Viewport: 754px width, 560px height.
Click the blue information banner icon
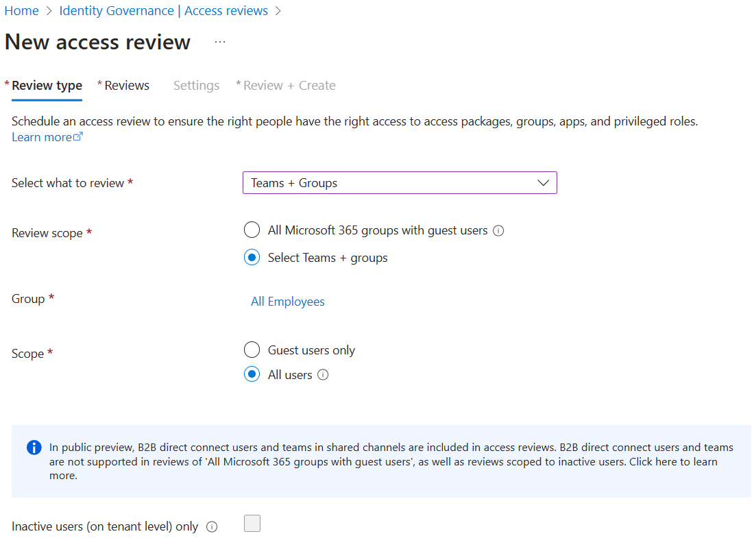coord(34,448)
